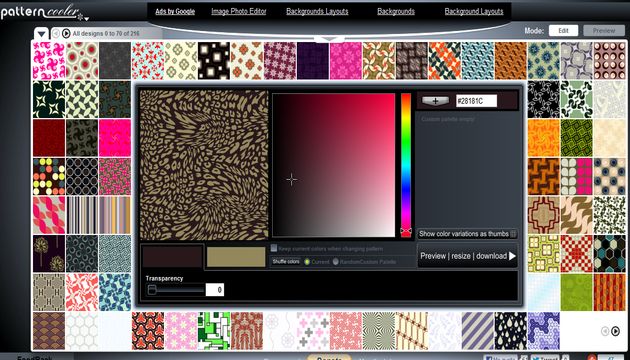
Task: Select radiating optical squares thumbnail
Action: (378, 331)
